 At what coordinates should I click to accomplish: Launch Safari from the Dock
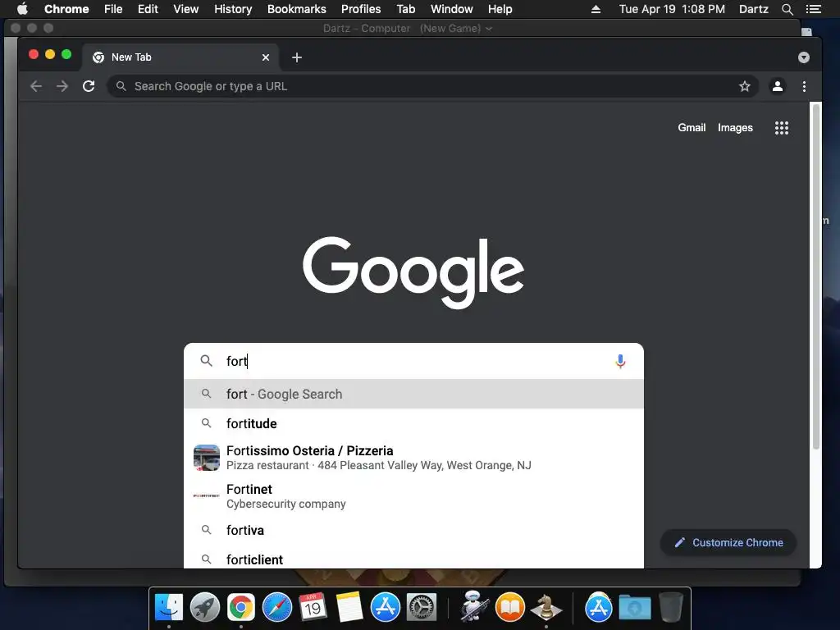click(277, 608)
